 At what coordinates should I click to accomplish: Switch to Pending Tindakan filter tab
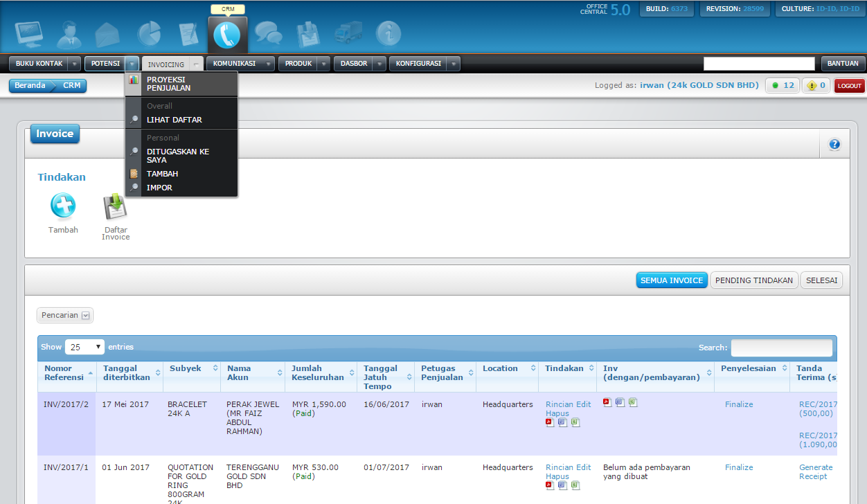(753, 280)
